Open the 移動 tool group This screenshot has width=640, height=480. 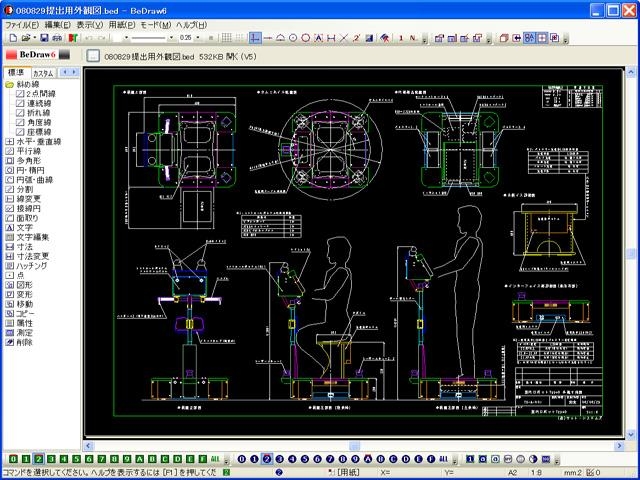point(19,304)
